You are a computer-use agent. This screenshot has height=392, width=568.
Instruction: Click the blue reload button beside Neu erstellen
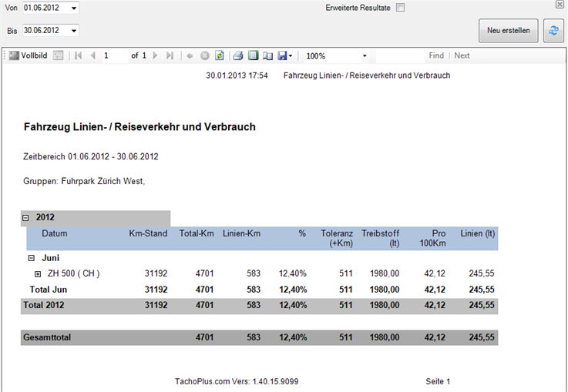pos(552,31)
